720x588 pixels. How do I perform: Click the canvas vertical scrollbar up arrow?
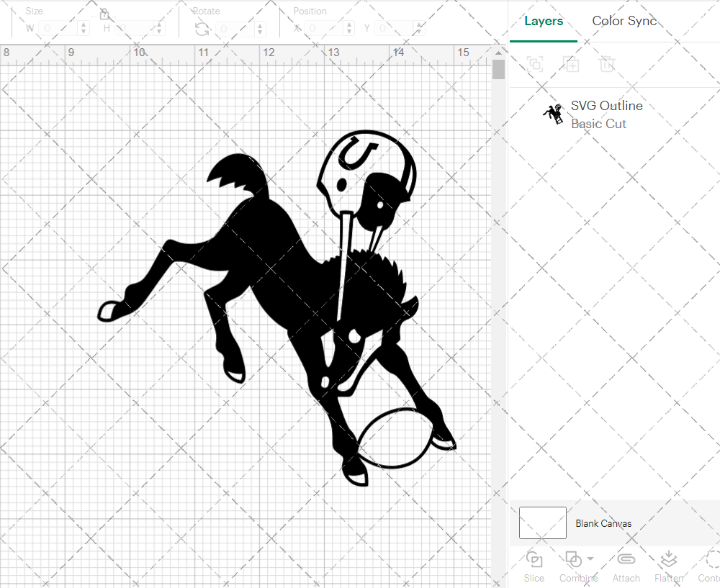[x=498, y=53]
